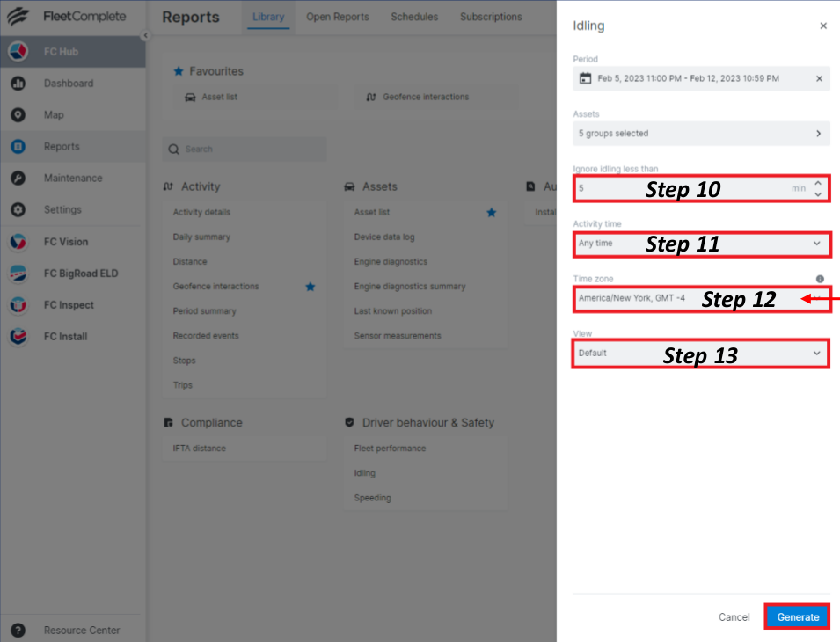
Task: Click the Resource Center help icon
Action: 18,631
